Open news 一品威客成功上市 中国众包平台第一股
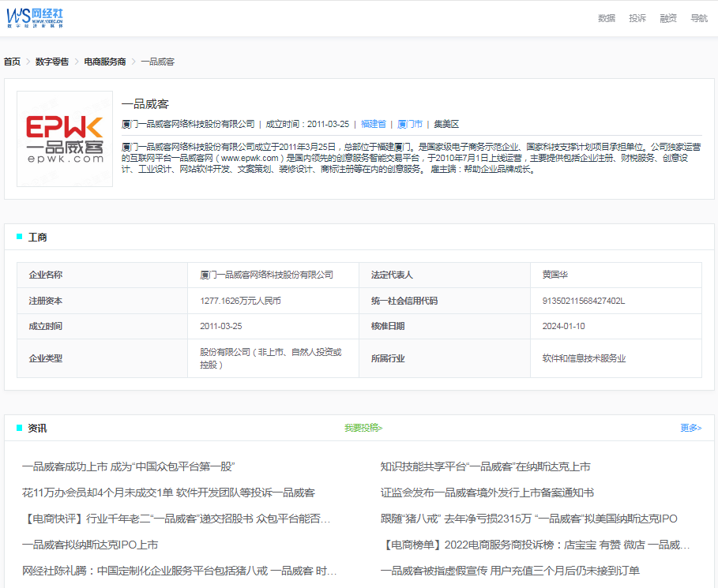Screen dimensions: 718x588 point(128,466)
